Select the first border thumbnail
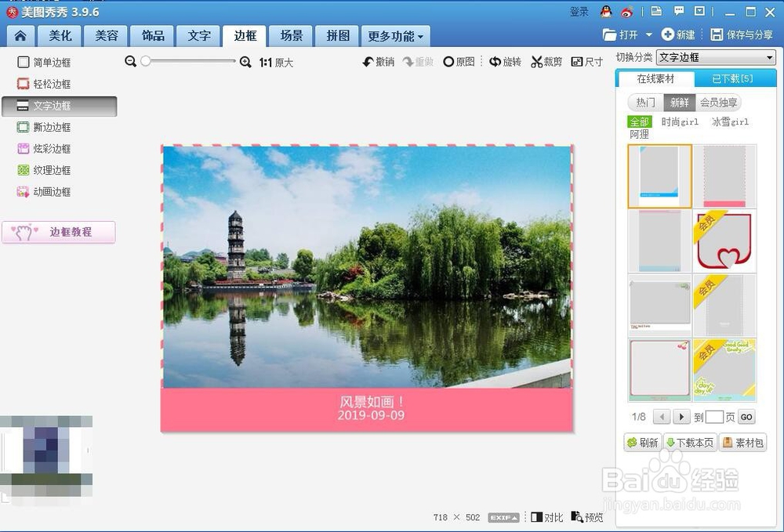This screenshot has width=784, height=532. (x=659, y=176)
